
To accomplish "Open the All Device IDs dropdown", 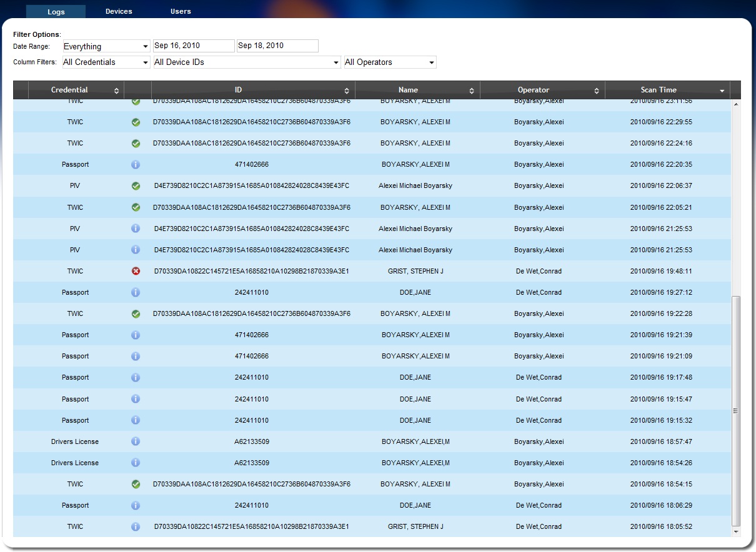I will point(246,62).
